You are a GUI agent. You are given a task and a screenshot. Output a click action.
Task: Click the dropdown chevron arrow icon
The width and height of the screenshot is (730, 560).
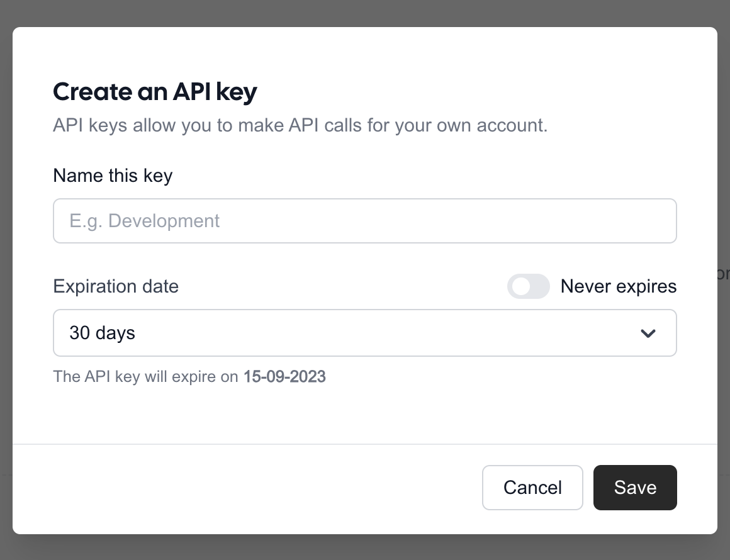point(648,333)
